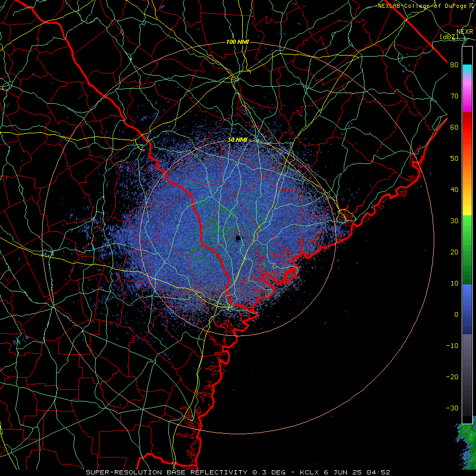
Task: Click the 04:52 timestamp in the caption
Action: (378, 472)
